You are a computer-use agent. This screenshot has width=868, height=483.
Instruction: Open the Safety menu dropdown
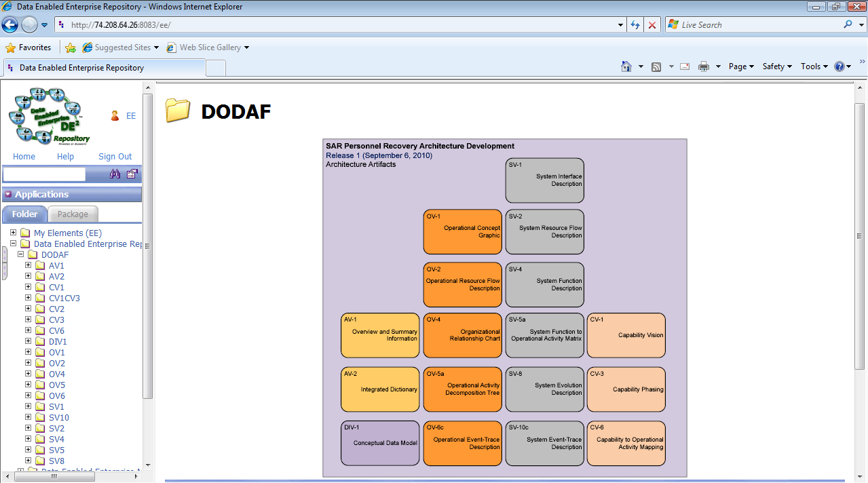778,66
